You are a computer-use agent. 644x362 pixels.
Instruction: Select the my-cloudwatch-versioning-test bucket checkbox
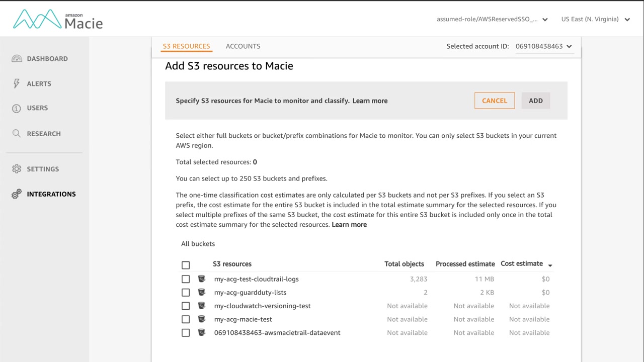tap(186, 306)
